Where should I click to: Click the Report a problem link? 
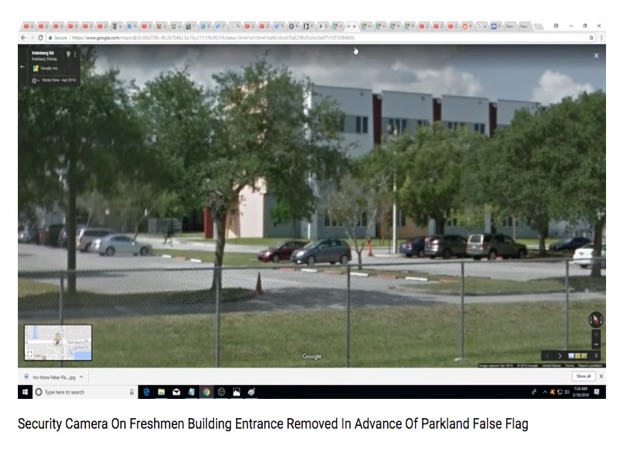(x=590, y=365)
